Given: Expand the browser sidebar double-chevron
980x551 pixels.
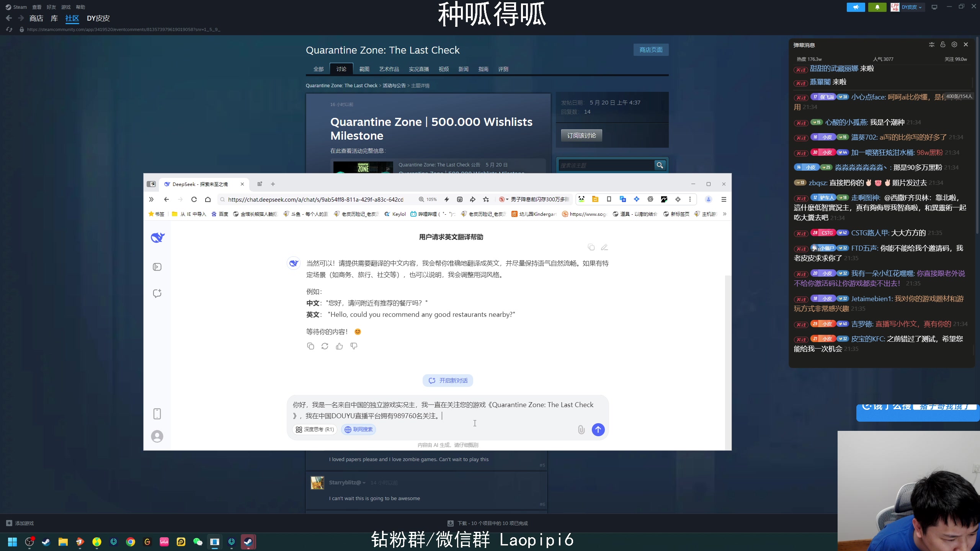Looking at the screenshot, I should 151,199.
